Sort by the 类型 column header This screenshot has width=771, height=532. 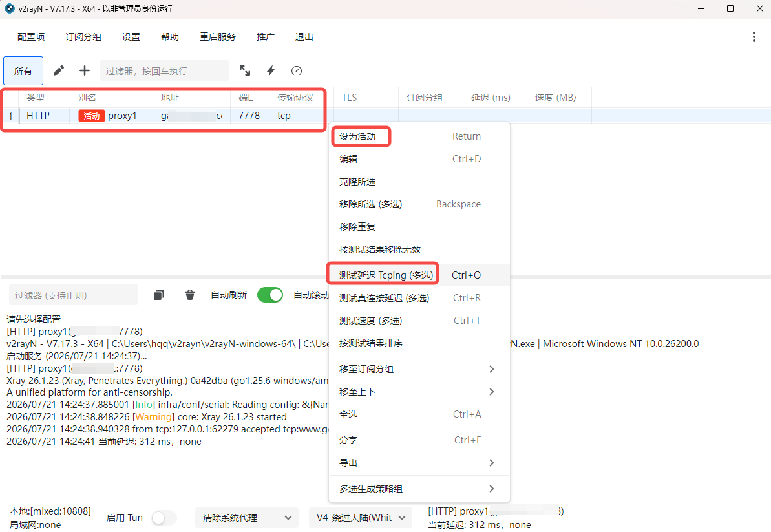(44, 98)
